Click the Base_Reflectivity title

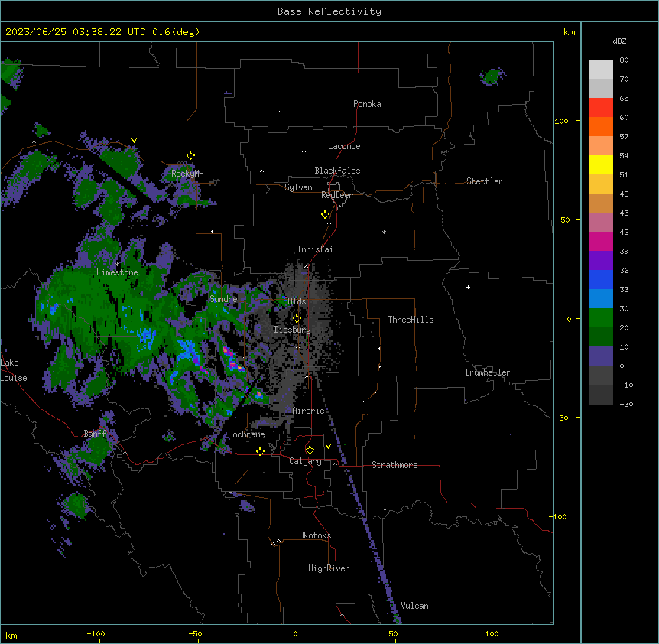pyautogui.click(x=329, y=11)
